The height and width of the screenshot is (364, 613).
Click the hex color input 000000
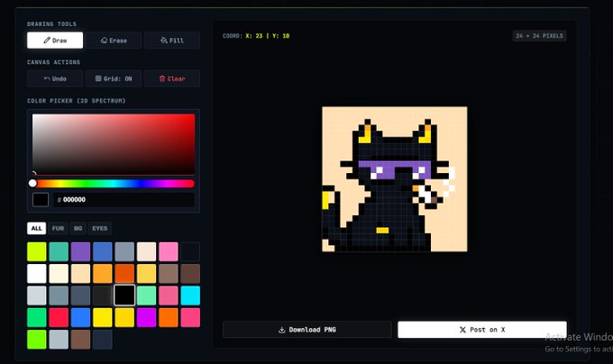(124, 200)
